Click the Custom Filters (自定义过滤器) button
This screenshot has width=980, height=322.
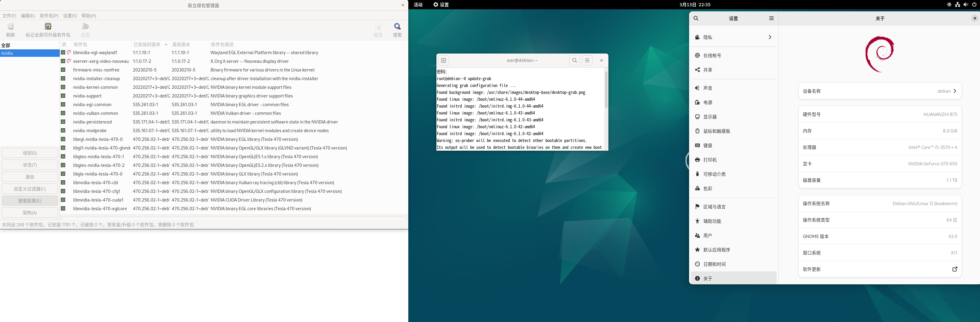[30, 189]
